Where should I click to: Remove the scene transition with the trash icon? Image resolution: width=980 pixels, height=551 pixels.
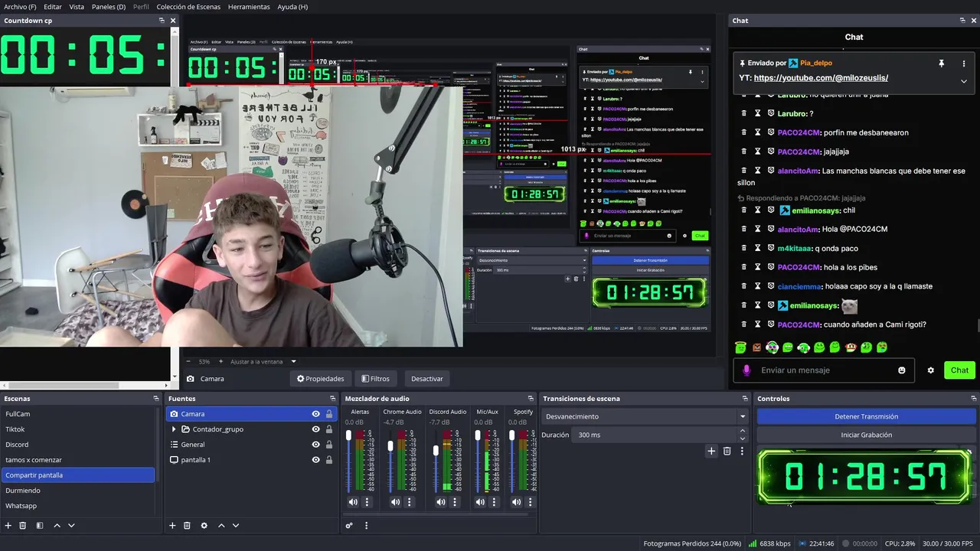pyautogui.click(x=727, y=452)
